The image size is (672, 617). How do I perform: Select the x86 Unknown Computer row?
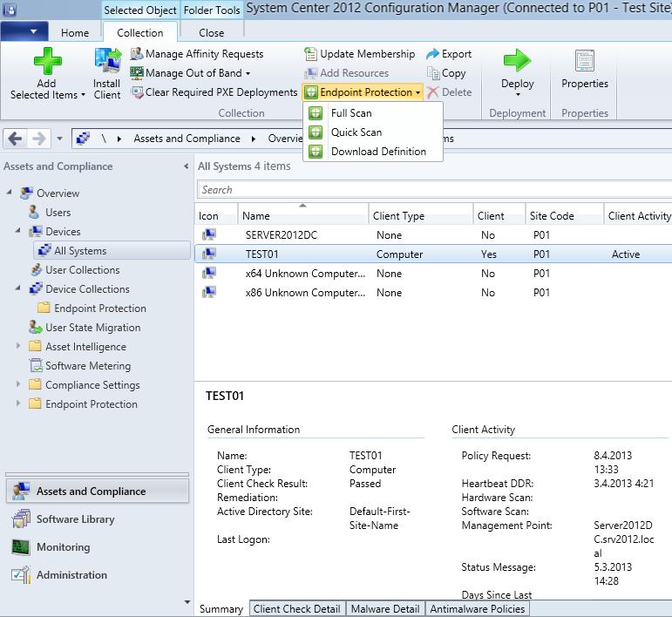tap(433, 293)
